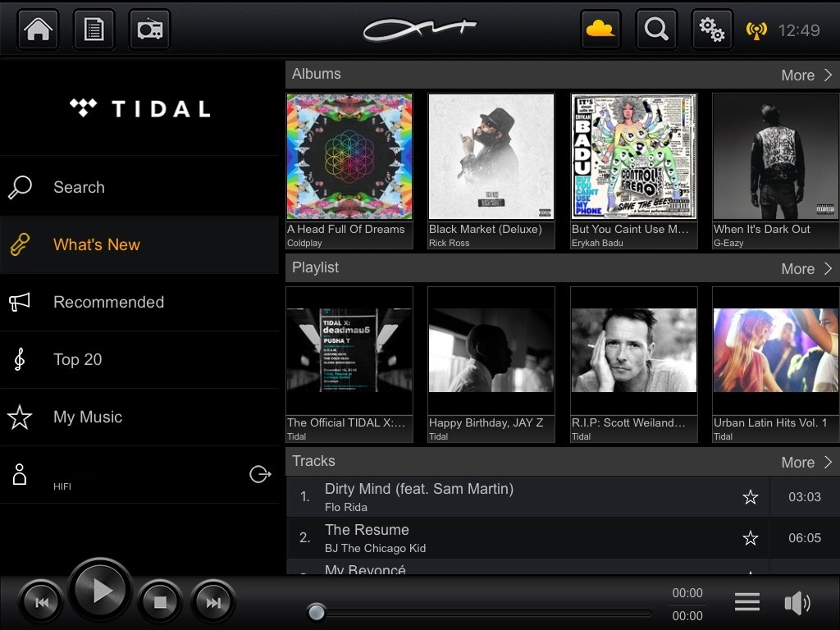The width and height of the screenshot is (840, 630).
Task: Click the Erykah Badu artist name
Action: pos(597,243)
